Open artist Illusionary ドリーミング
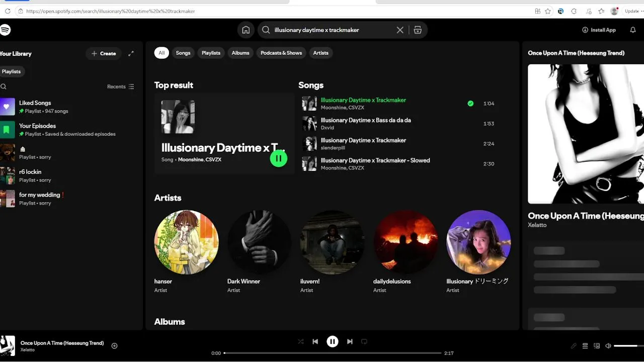644x362 pixels. (x=478, y=251)
